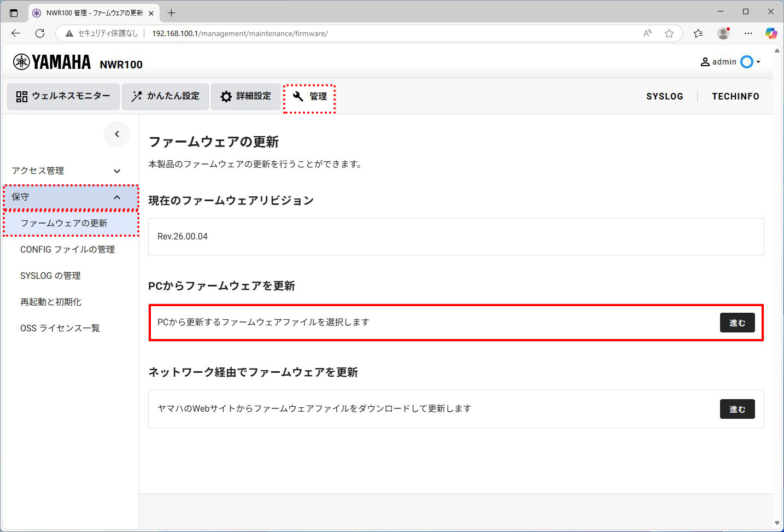
Task: Open the TECHINFO page
Action: coord(735,96)
